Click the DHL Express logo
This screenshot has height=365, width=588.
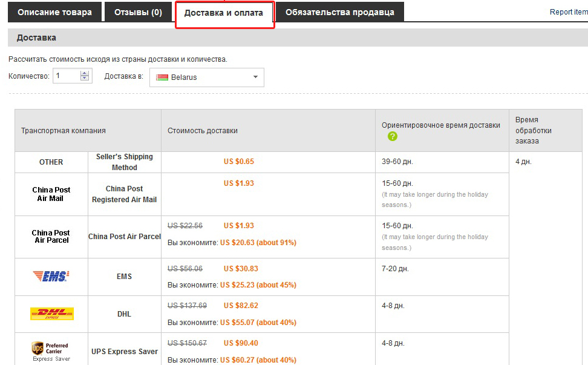51,314
